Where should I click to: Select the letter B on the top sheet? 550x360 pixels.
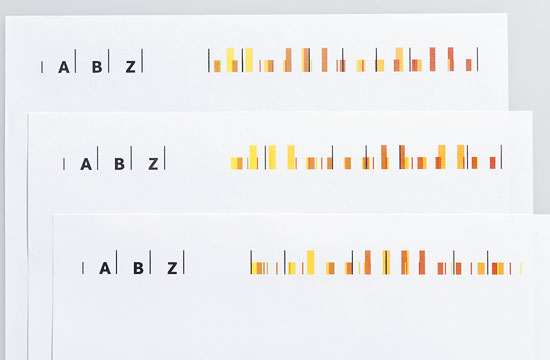(97, 67)
